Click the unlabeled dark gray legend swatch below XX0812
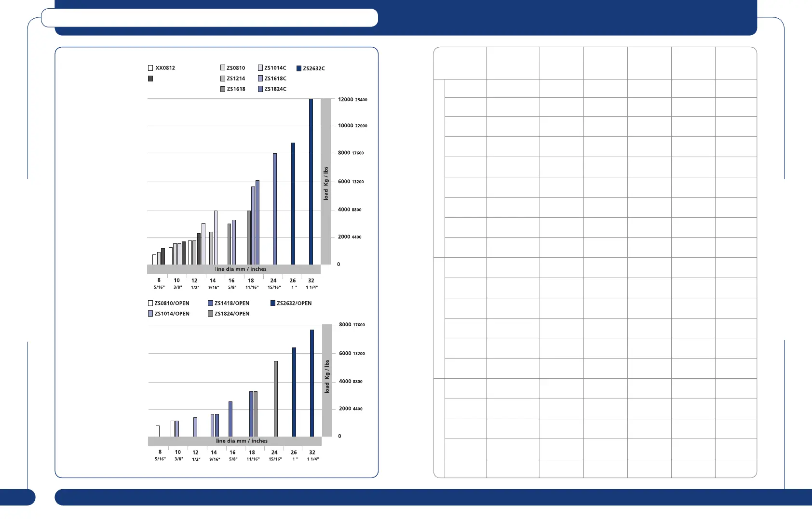 pos(150,79)
